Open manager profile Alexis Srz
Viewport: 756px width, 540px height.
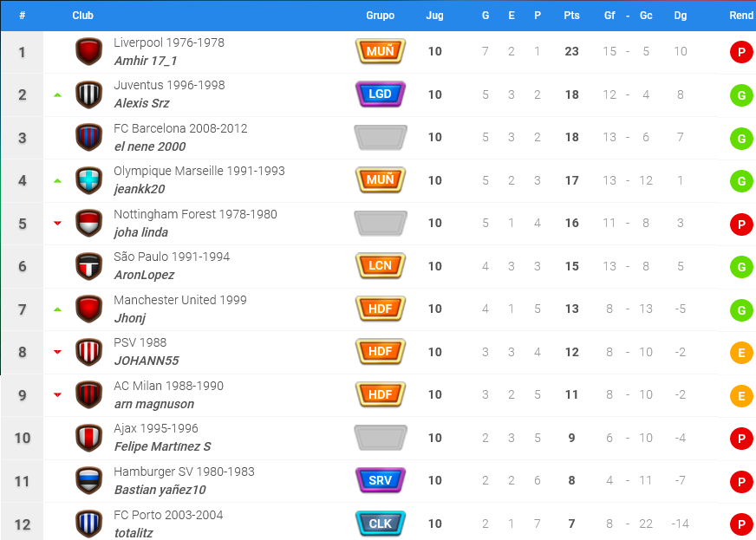(x=142, y=103)
